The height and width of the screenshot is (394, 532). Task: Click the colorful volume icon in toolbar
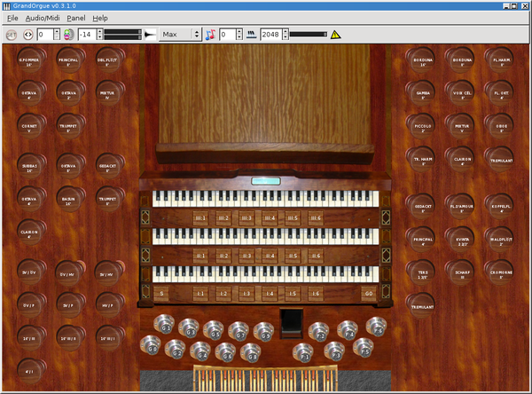click(x=69, y=35)
